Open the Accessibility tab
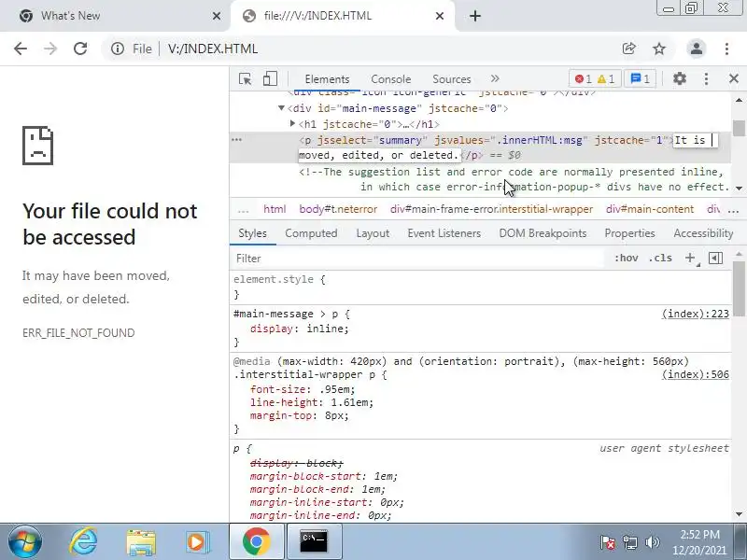Screen dimensions: 747x560 tap(703, 233)
